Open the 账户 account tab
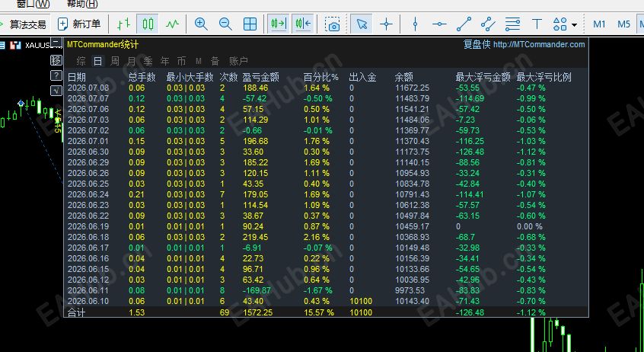This screenshot has height=352, width=644. [x=238, y=61]
